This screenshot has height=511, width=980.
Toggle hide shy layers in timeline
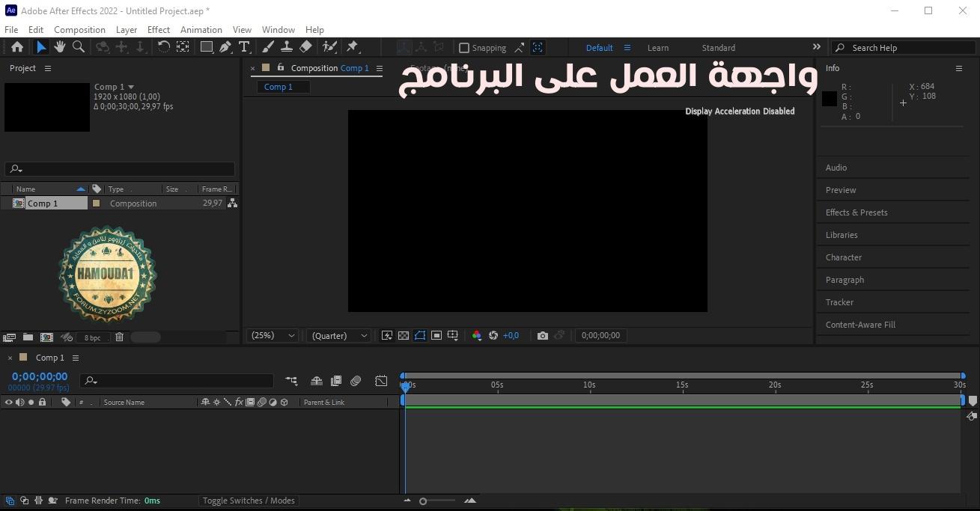coord(317,381)
